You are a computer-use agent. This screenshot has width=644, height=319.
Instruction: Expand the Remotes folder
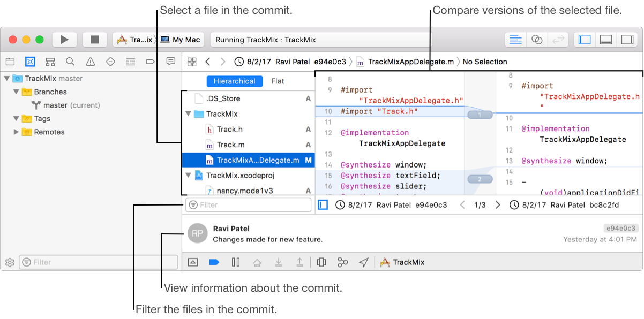coord(16,132)
